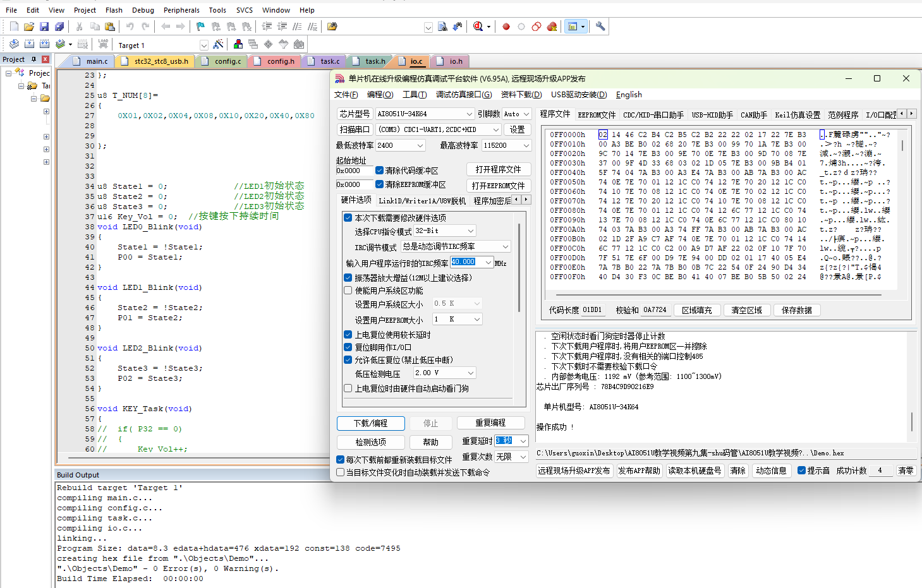The height and width of the screenshot is (588, 922).
Task: Switch to the EEPROM文件 tab
Action: point(597,115)
